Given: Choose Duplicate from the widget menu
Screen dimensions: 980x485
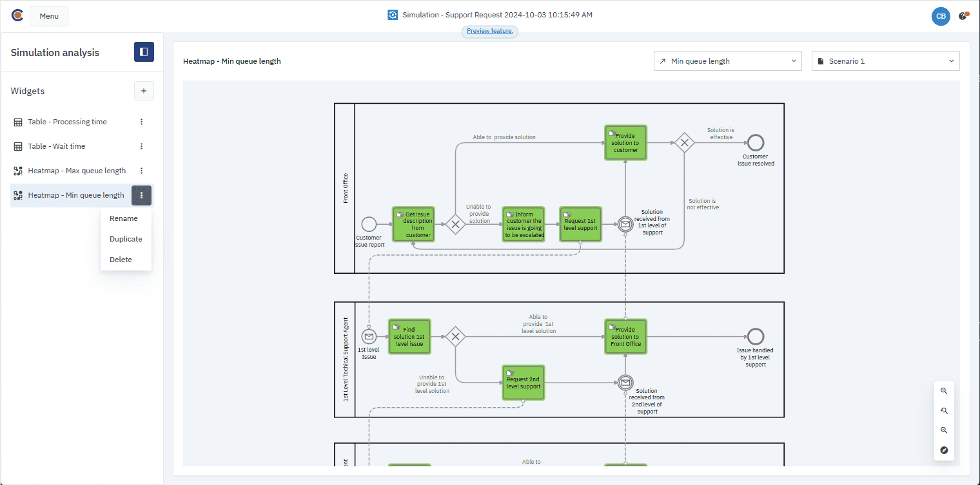Looking at the screenshot, I should pyautogui.click(x=126, y=239).
